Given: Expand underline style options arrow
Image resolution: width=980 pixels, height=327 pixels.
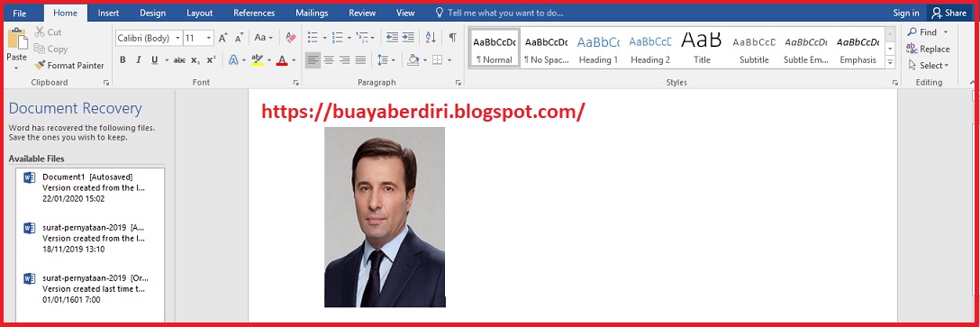Looking at the screenshot, I should [167, 60].
